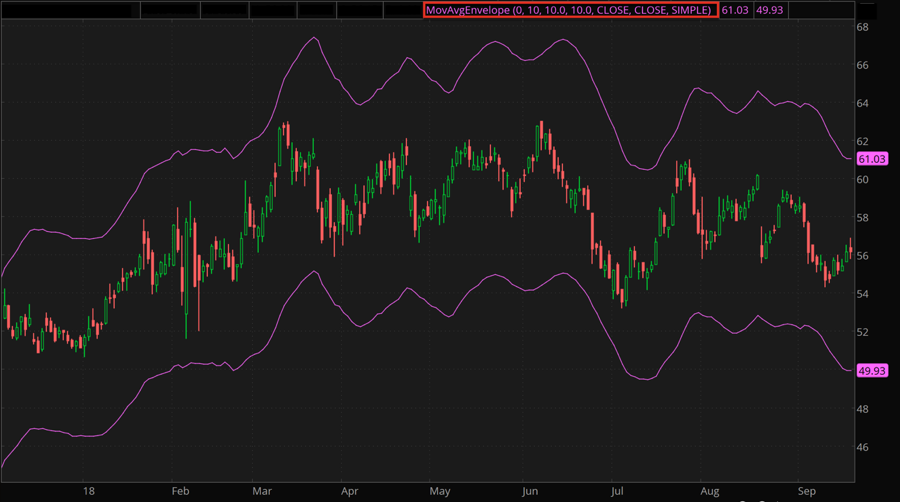Click the 54 price axis label
Viewport: 900px width, 502px height.
click(x=862, y=294)
